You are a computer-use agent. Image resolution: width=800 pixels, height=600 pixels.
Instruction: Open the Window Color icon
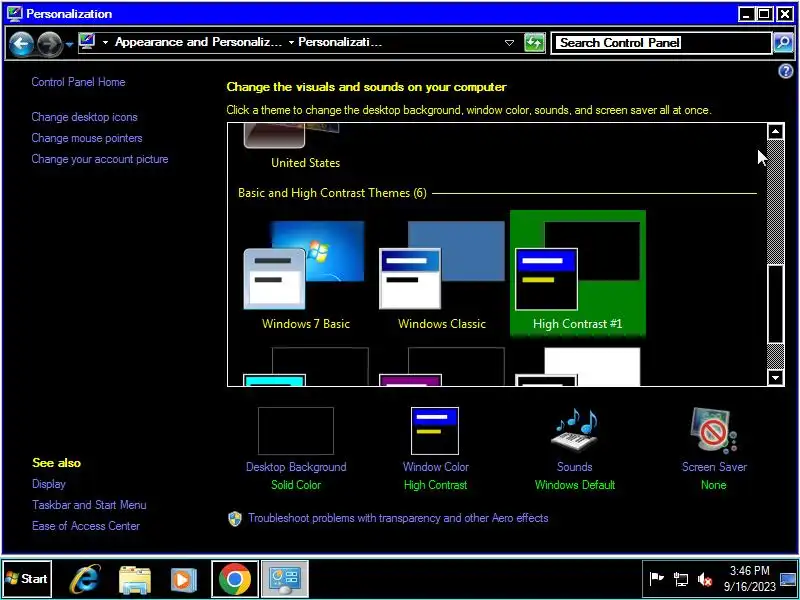pyautogui.click(x=435, y=431)
